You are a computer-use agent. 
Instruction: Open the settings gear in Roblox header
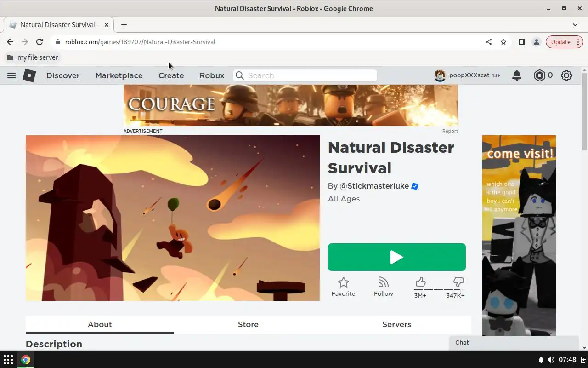point(566,75)
